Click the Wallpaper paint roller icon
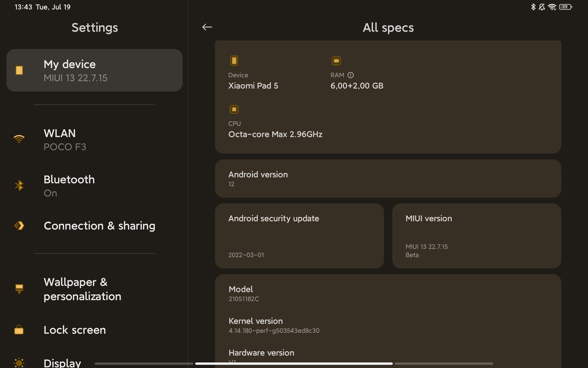Screen dimensions: 588x368 coord(19,289)
